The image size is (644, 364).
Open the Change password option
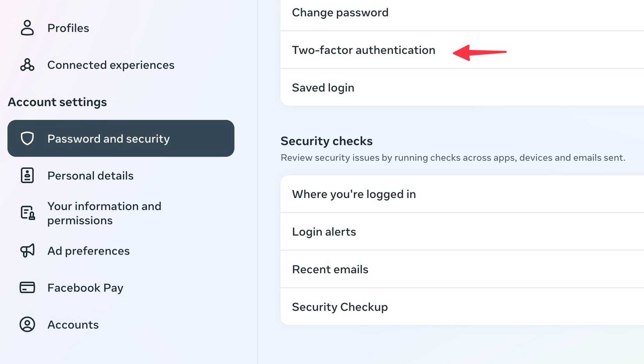[340, 12]
